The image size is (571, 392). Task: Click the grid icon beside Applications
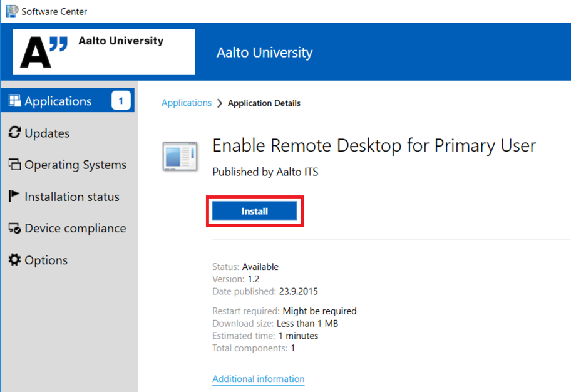[x=14, y=101]
